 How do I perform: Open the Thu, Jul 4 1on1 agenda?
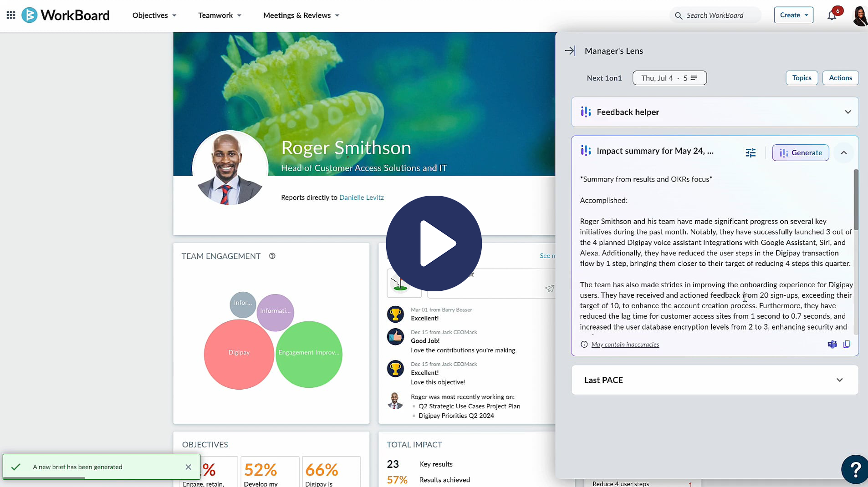click(669, 78)
